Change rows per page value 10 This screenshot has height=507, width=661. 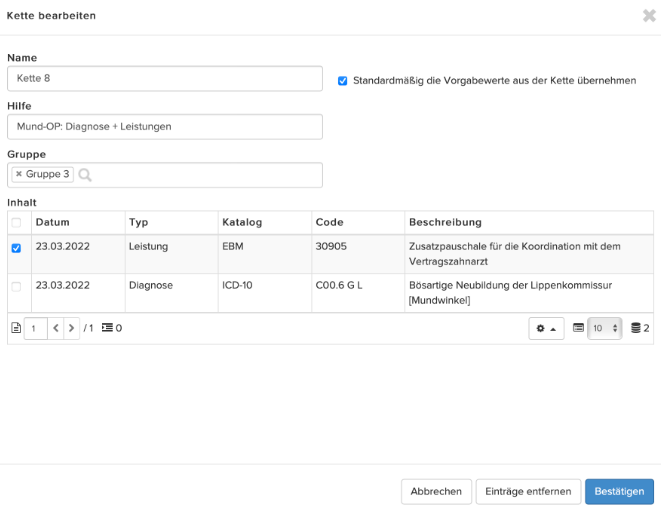[605, 328]
